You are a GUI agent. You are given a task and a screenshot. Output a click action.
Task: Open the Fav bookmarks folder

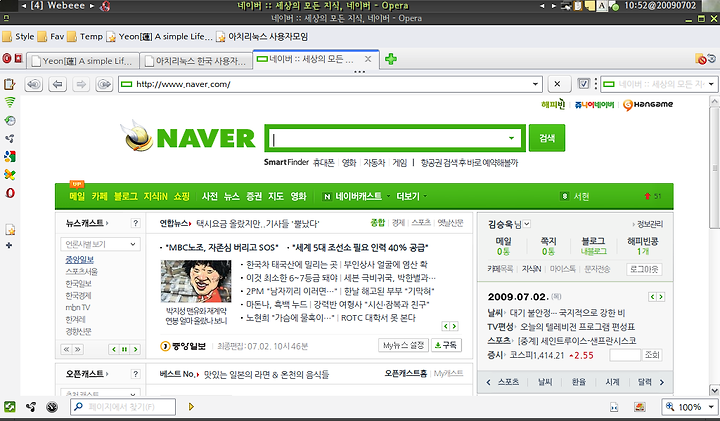click(x=51, y=36)
